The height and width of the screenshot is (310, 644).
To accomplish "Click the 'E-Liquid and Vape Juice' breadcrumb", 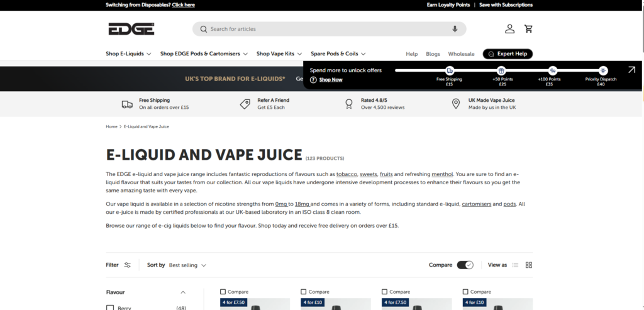I will [x=146, y=126].
